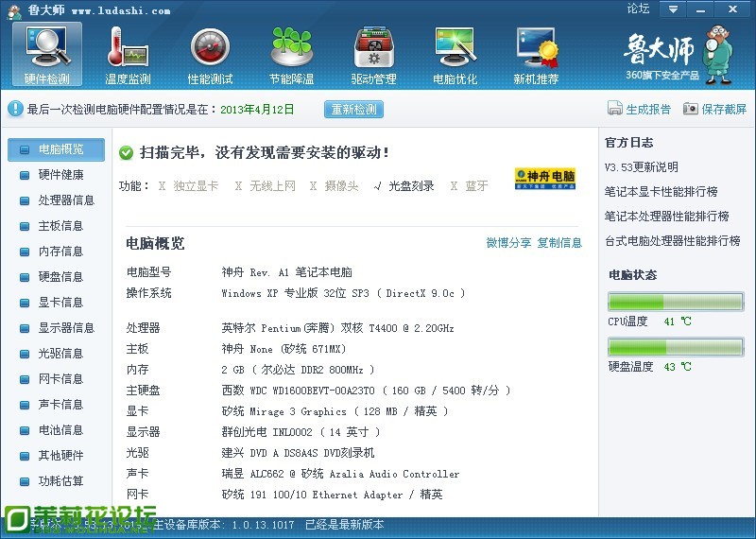Click the 41 ℃ CPU temperature value
The height and width of the screenshot is (539, 756).
[x=678, y=322]
